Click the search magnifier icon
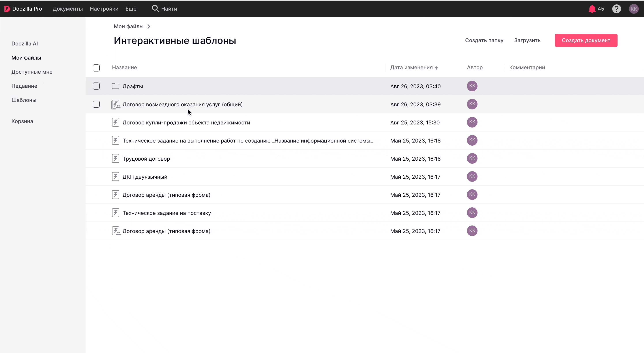Viewport: 644px width, 353px height. (x=155, y=9)
